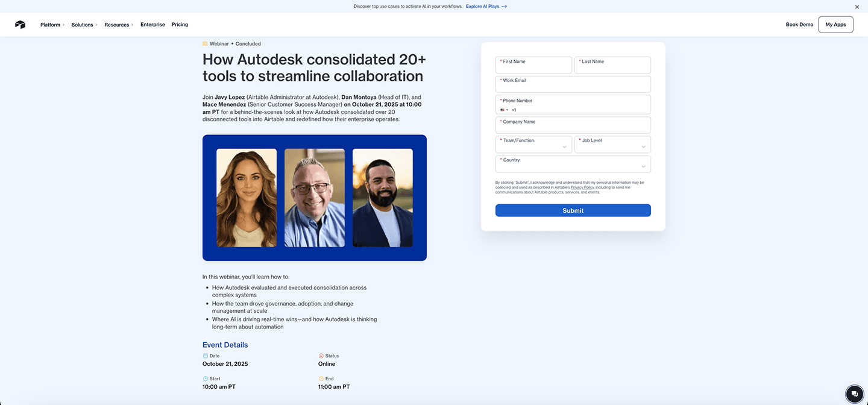
Task: Click the orange clock icon beside End
Action: (x=321, y=378)
